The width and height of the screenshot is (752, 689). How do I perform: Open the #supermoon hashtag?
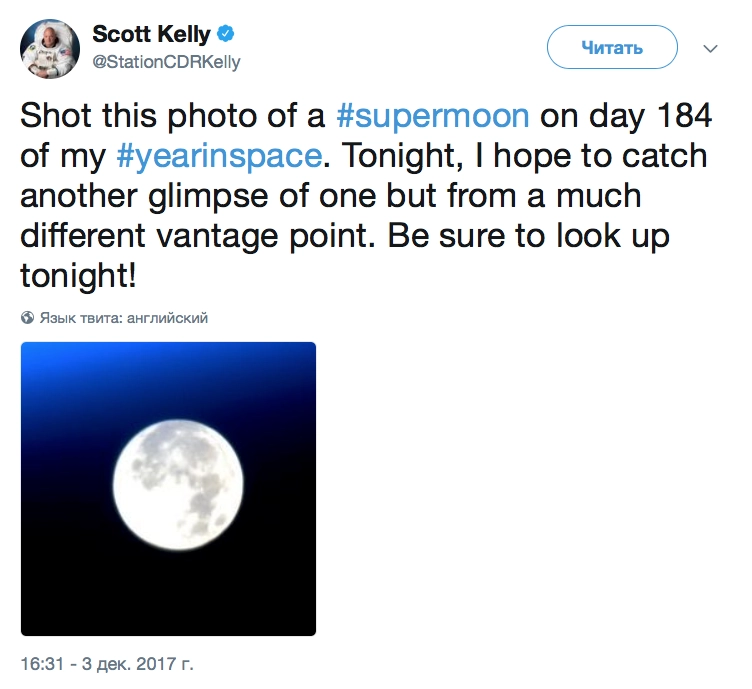coord(431,116)
